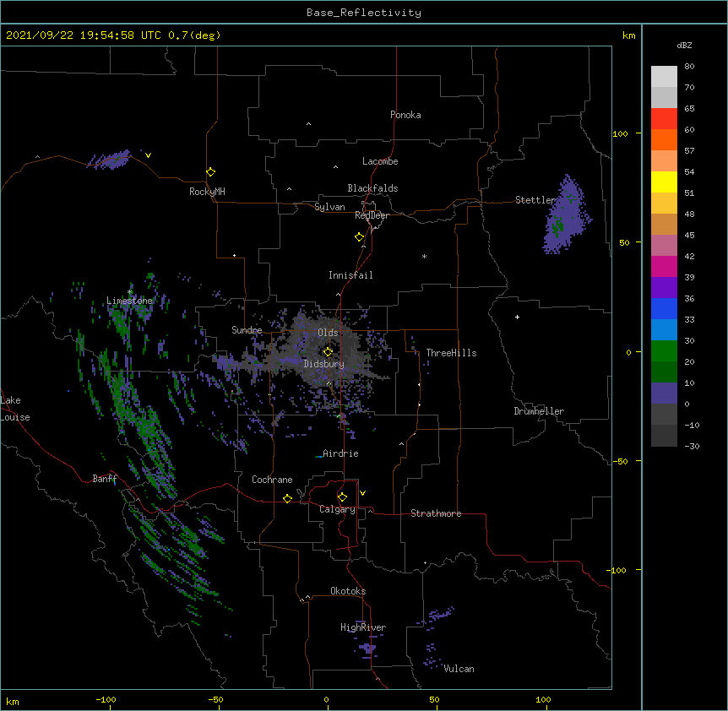Click the RedDeer city label
The height and width of the screenshot is (711, 728).
[372, 215]
